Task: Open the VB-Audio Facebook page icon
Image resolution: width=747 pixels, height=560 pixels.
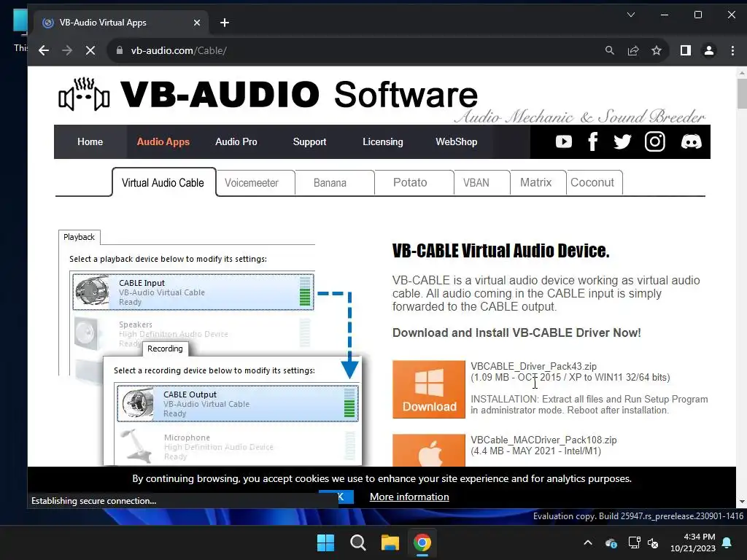Action: click(592, 142)
